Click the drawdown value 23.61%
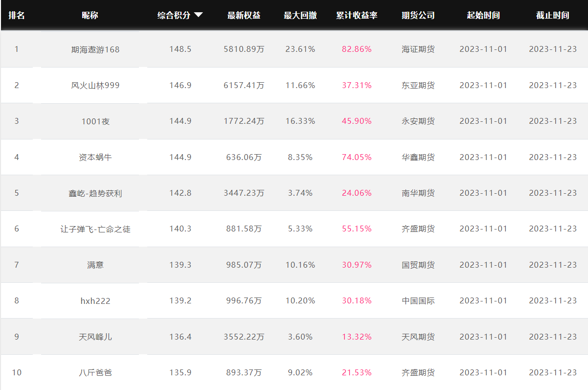Screen dimensions: 588x390 [300, 49]
